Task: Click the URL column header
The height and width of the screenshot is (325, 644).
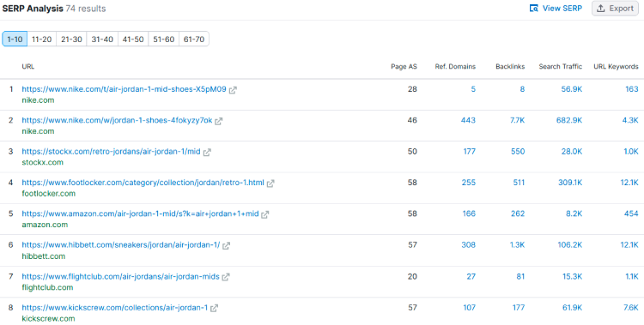Action: (x=28, y=67)
